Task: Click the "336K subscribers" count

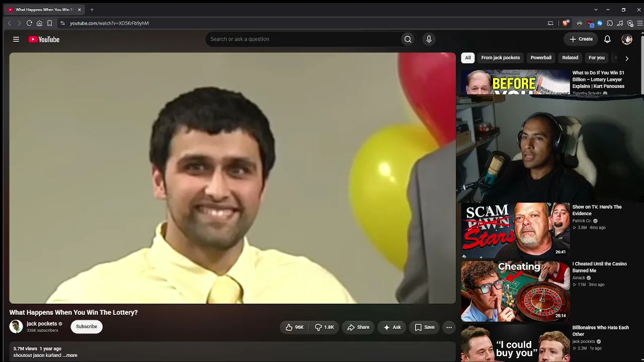Action: (x=42, y=330)
